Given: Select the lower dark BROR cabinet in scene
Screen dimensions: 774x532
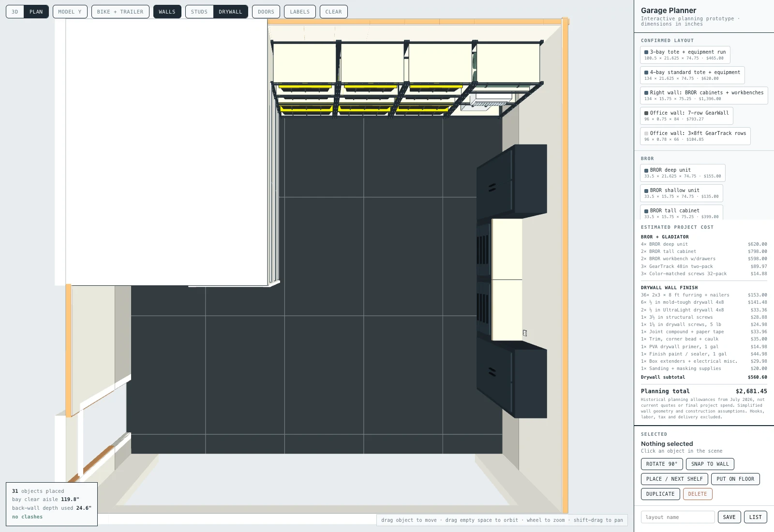Looking at the screenshot, I should point(512,379).
